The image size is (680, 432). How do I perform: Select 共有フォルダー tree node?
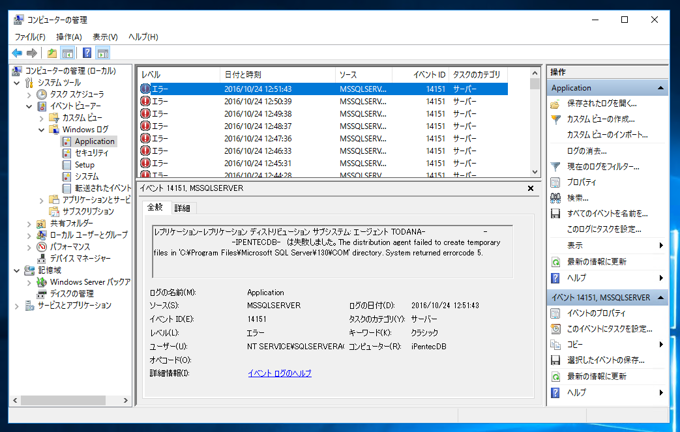(71, 223)
